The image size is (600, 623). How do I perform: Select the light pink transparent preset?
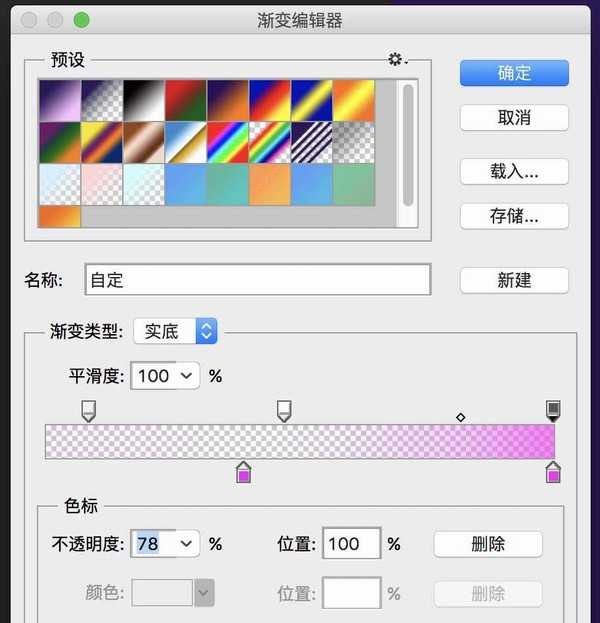102,185
